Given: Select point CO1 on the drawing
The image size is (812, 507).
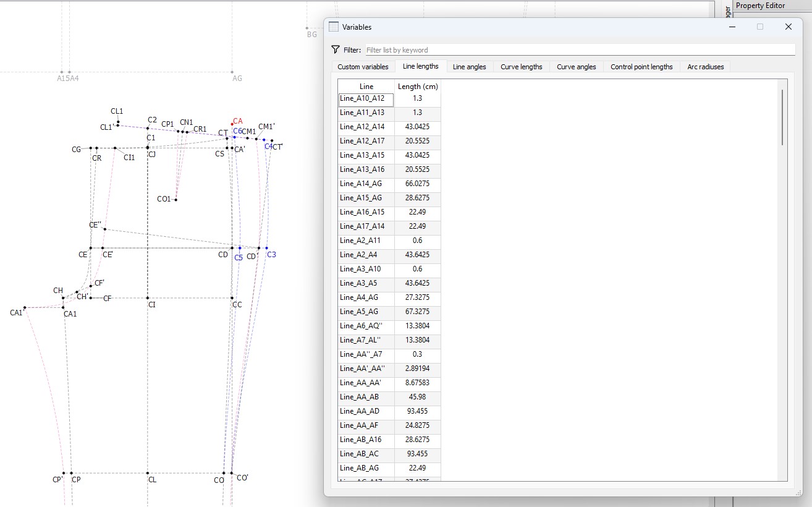Looking at the screenshot, I should tap(176, 200).
